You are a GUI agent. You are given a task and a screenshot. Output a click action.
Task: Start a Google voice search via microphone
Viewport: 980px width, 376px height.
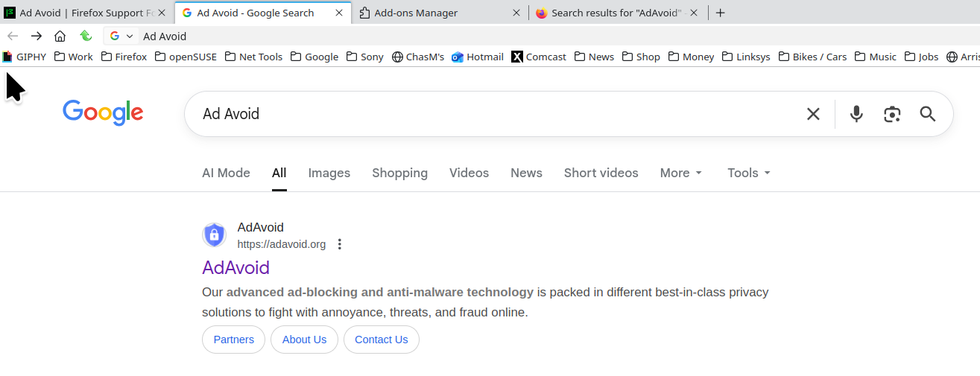(856, 114)
